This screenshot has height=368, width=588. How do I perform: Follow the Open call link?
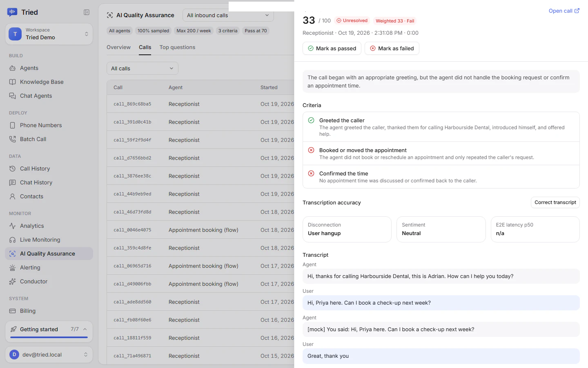pos(564,11)
